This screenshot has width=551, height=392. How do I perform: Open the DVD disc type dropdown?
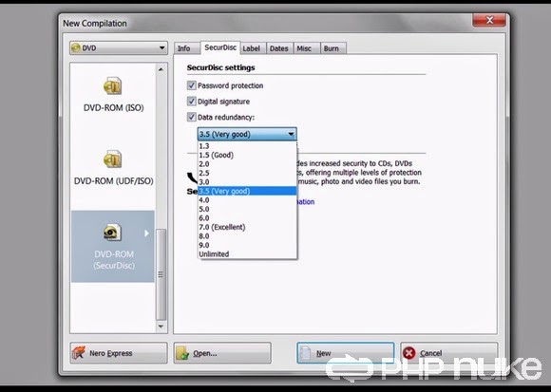click(x=119, y=48)
